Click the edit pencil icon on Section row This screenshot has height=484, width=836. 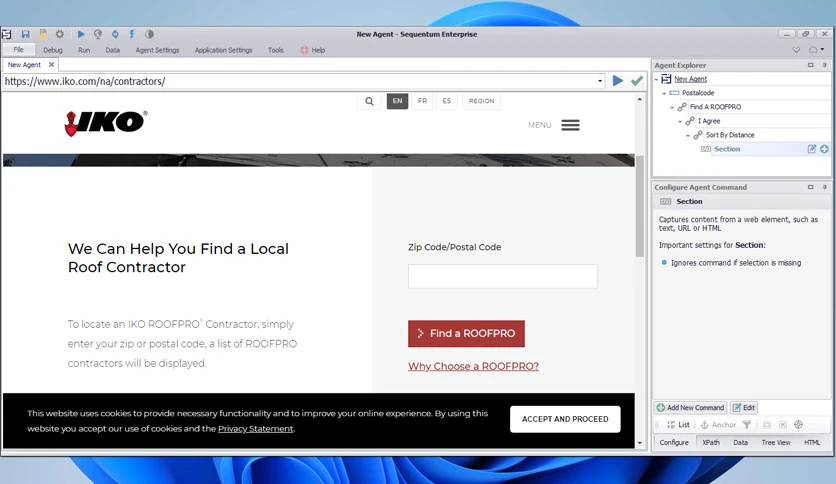click(811, 149)
